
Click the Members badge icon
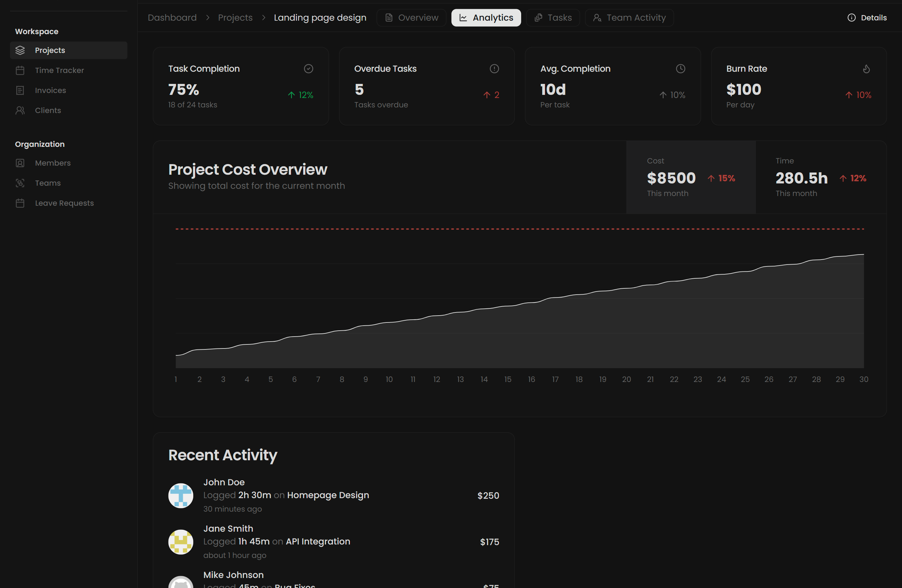tap(20, 163)
